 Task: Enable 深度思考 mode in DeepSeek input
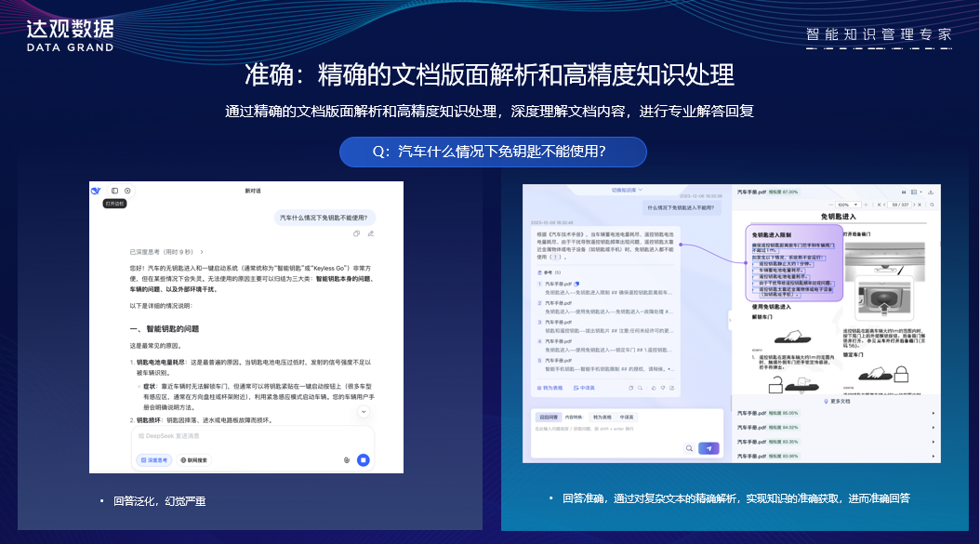click(x=154, y=459)
